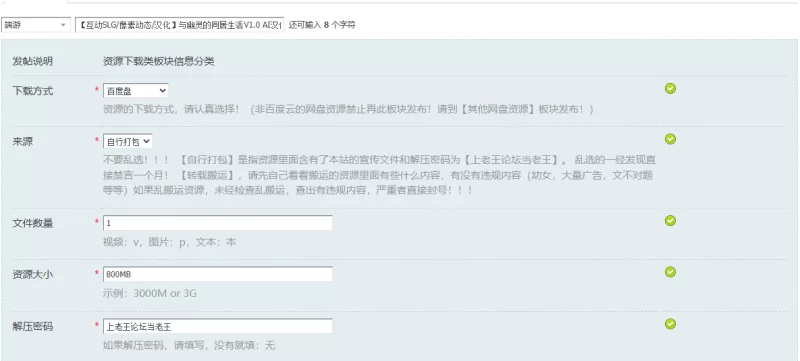This screenshot has height=361, width=800.
Task: Click the 文件数量 input field
Action: click(218, 223)
